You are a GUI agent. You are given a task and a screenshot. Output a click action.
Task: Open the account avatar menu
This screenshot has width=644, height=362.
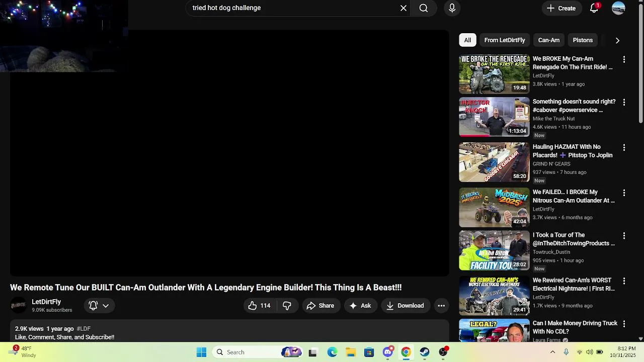coord(618,8)
